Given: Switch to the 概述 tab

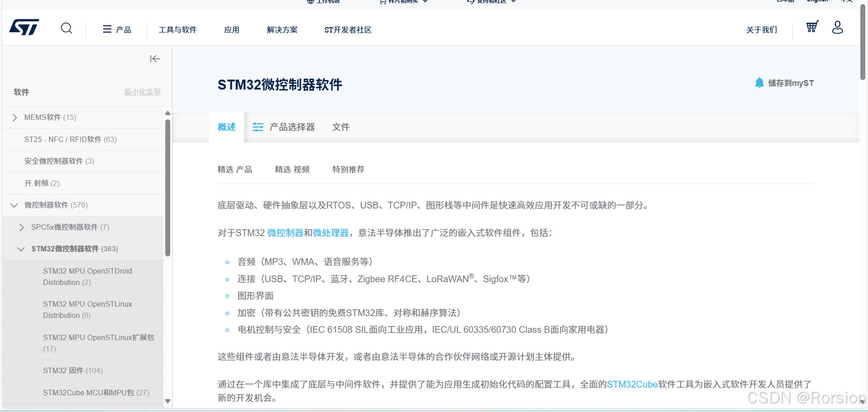Looking at the screenshot, I should [x=227, y=127].
